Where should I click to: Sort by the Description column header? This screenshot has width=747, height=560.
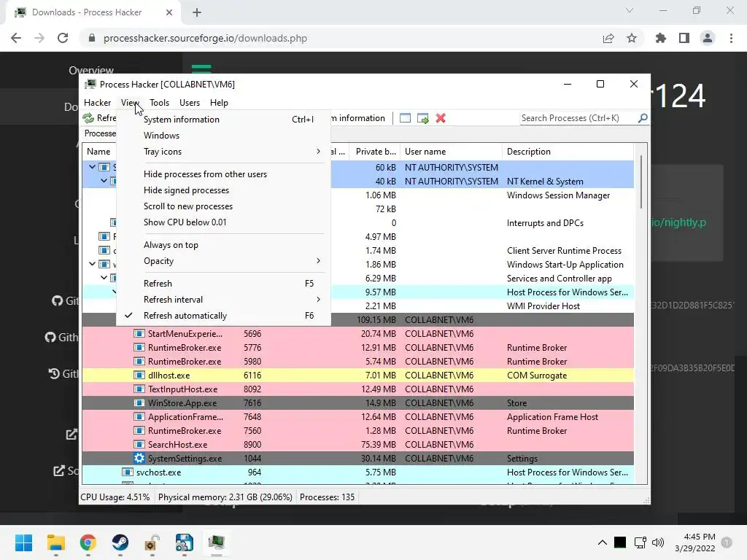(568, 152)
